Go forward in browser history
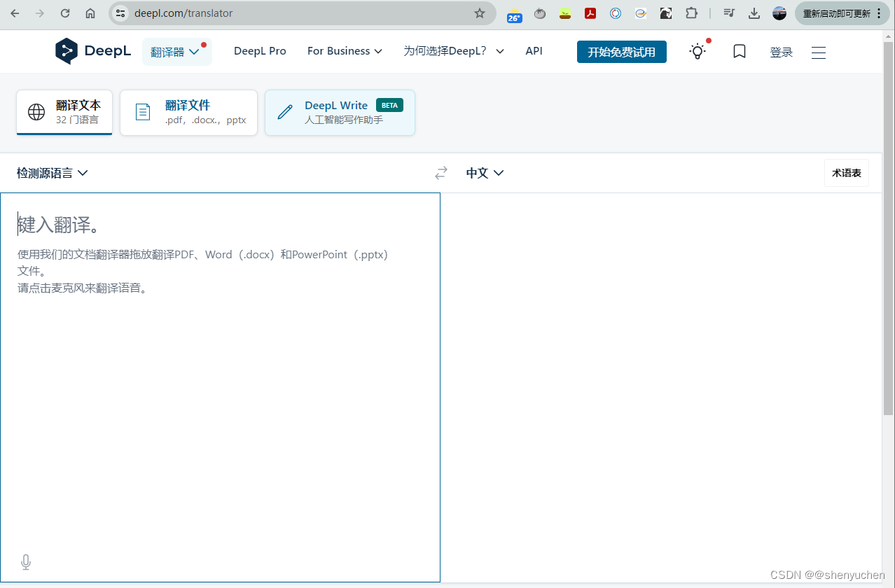Screen dimensions: 895x588 coord(40,13)
